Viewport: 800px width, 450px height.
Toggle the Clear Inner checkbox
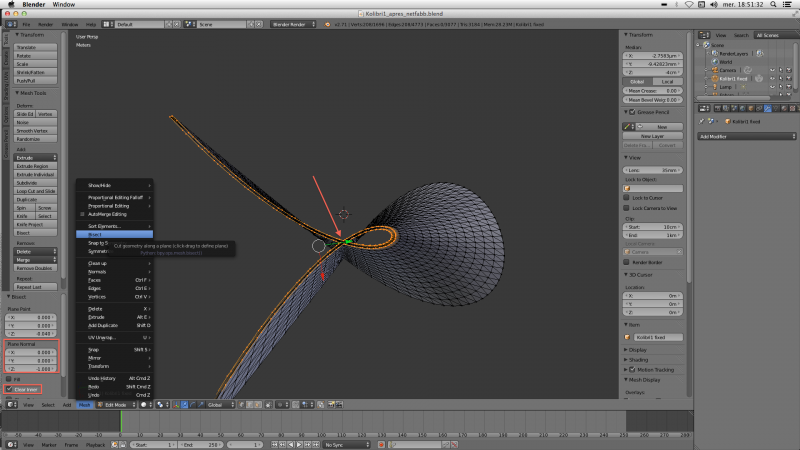9,389
